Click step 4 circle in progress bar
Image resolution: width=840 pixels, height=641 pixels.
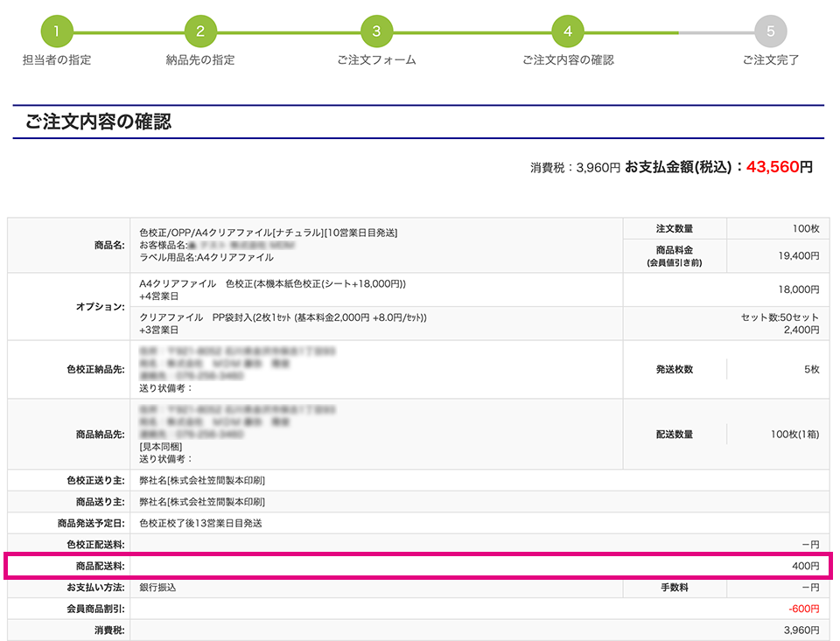568,31
